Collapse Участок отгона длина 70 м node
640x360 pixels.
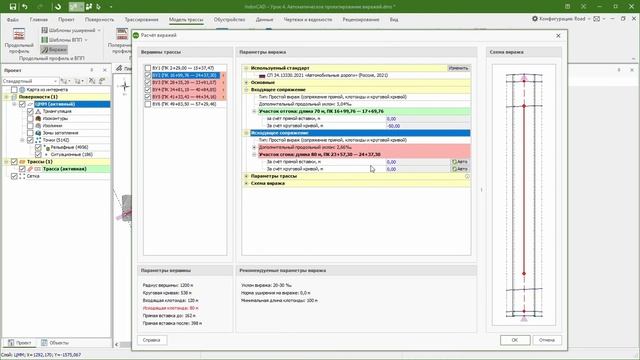click(254, 111)
